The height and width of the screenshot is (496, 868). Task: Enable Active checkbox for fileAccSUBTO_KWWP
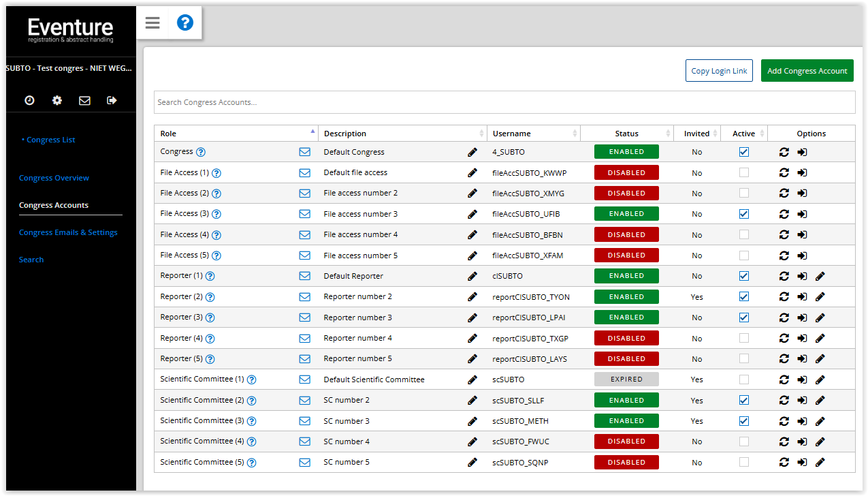pos(743,173)
